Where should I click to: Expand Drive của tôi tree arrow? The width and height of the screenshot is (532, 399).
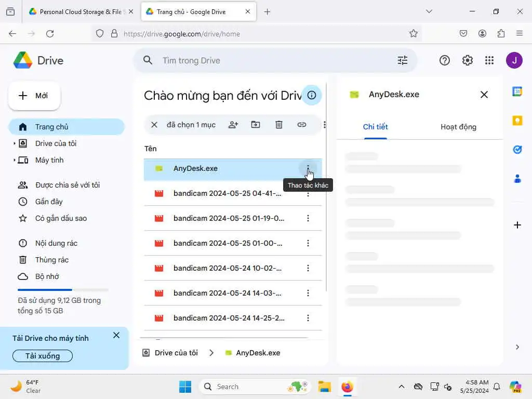pos(14,143)
